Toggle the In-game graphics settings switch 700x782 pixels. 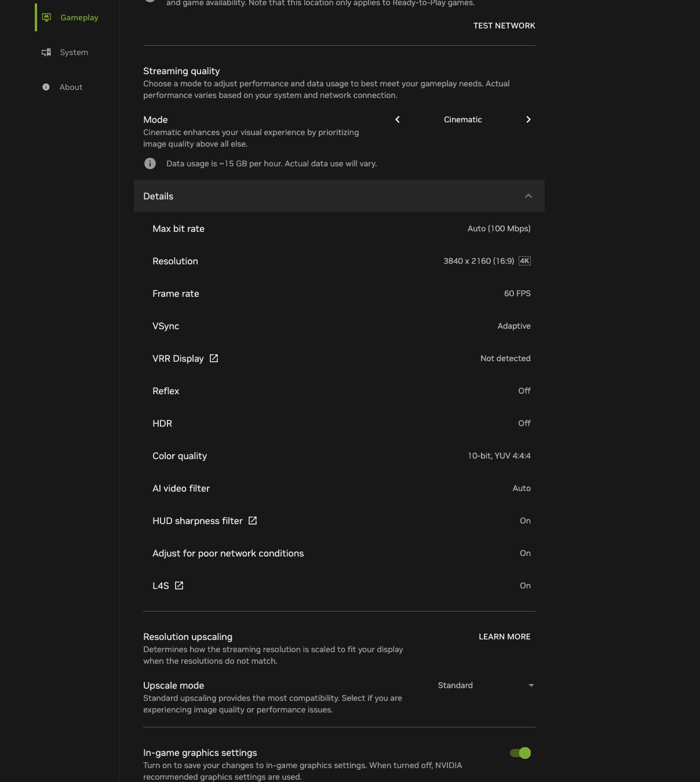coord(520,753)
